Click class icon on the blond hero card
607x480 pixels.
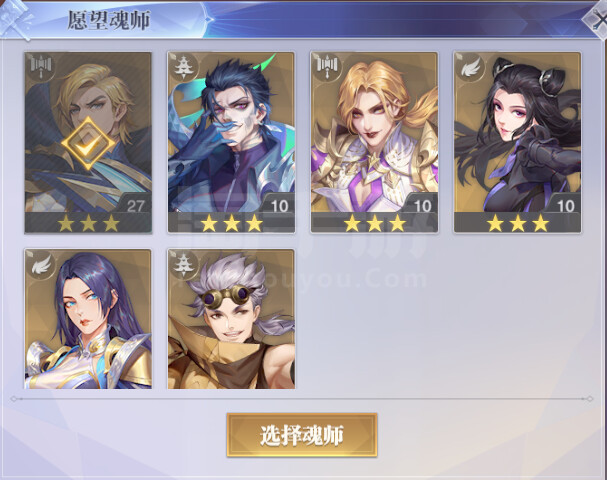(x=41, y=65)
